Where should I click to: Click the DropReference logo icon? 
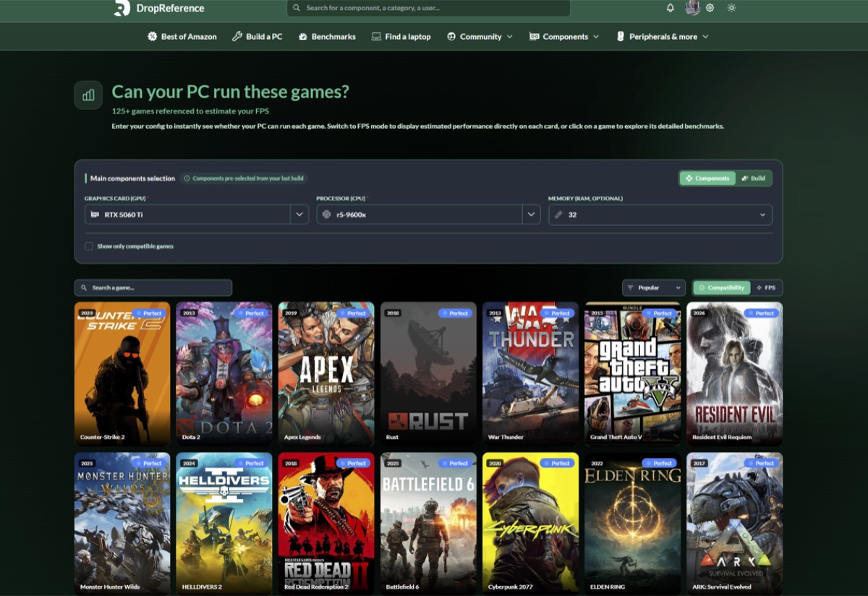pos(122,8)
